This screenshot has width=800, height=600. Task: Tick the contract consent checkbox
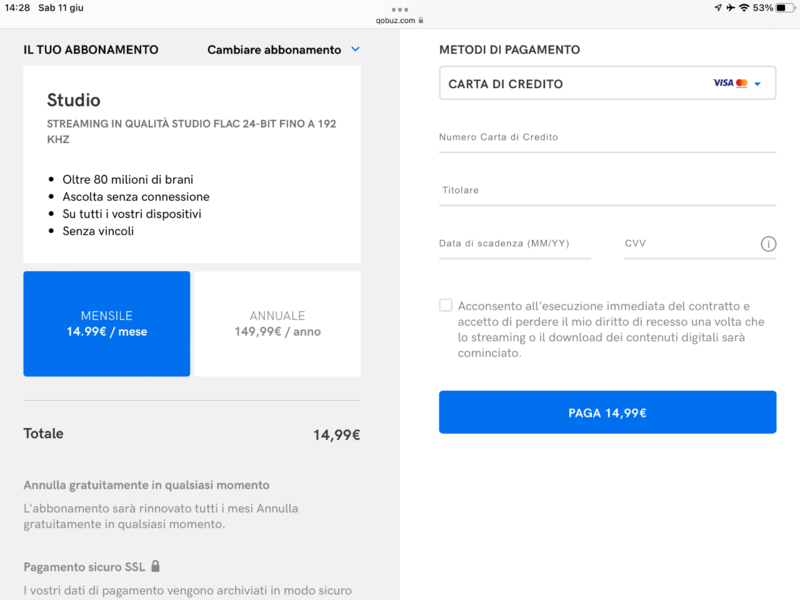tap(446, 306)
